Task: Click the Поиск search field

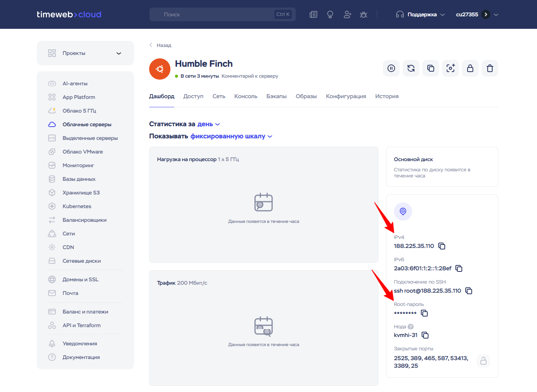Action: (x=222, y=14)
